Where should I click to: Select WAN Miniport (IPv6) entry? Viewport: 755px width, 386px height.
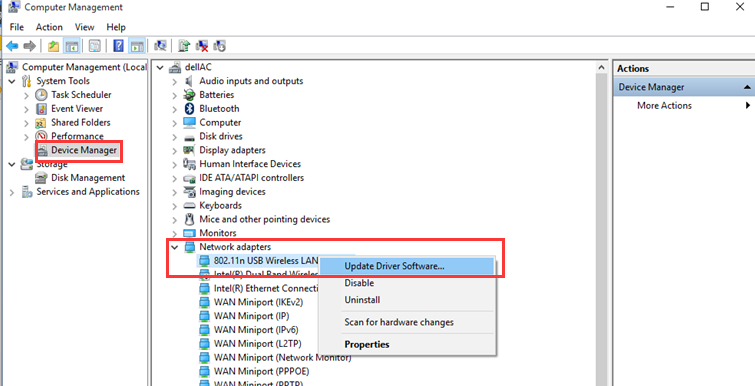click(x=256, y=330)
